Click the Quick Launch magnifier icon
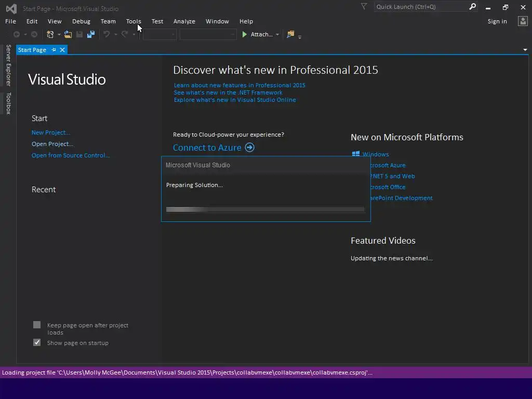The height and width of the screenshot is (399, 532). [x=472, y=6]
